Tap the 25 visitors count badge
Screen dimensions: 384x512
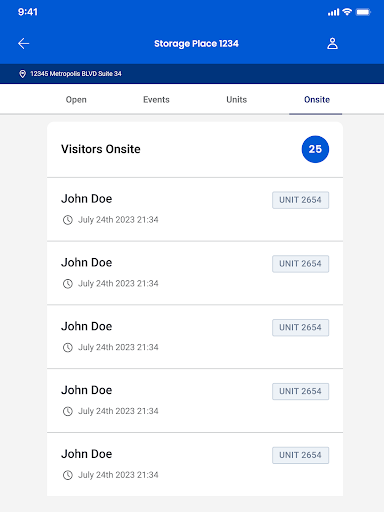tap(315, 149)
